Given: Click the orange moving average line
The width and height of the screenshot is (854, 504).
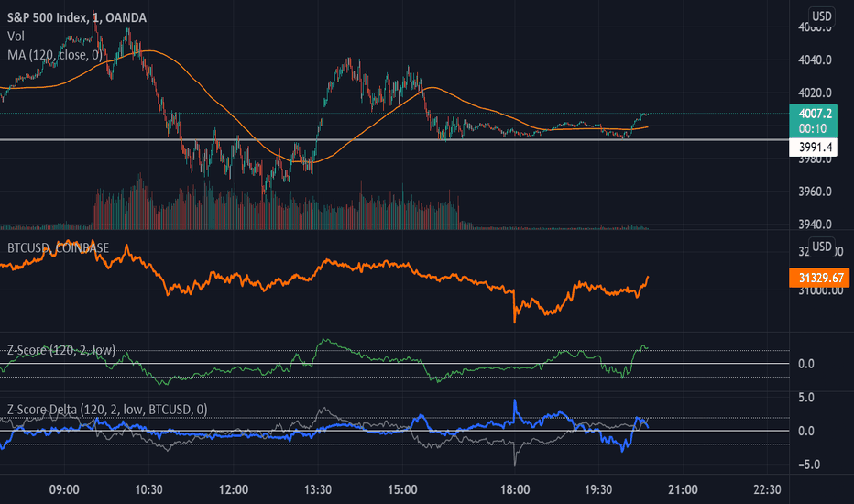Looking at the screenshot, I should pos(229,114).
